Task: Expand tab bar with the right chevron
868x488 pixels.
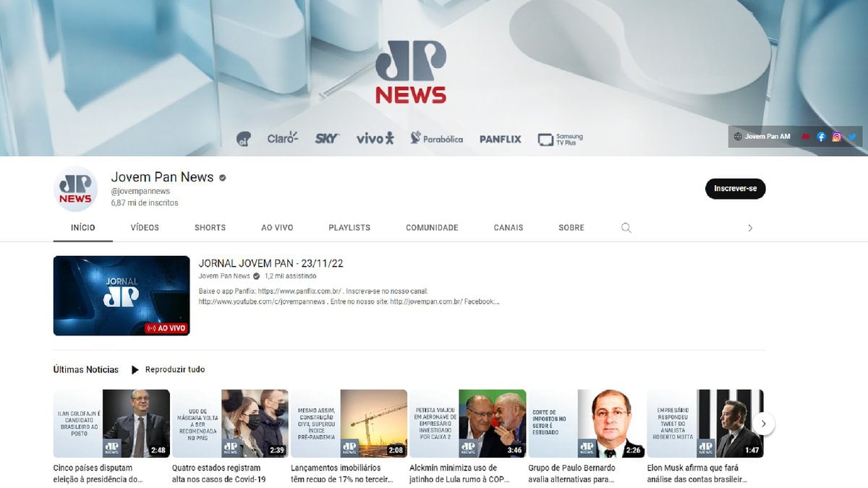Action: 750,228
